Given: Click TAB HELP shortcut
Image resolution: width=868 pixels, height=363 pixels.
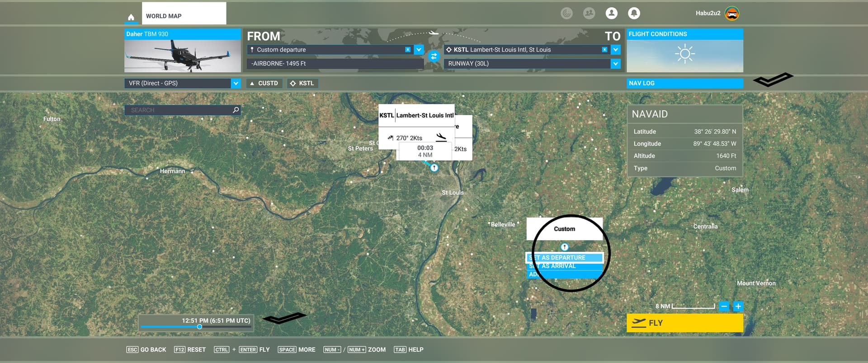Looking at the screenshot, I should pyautogui.click(x=409, y=349).
